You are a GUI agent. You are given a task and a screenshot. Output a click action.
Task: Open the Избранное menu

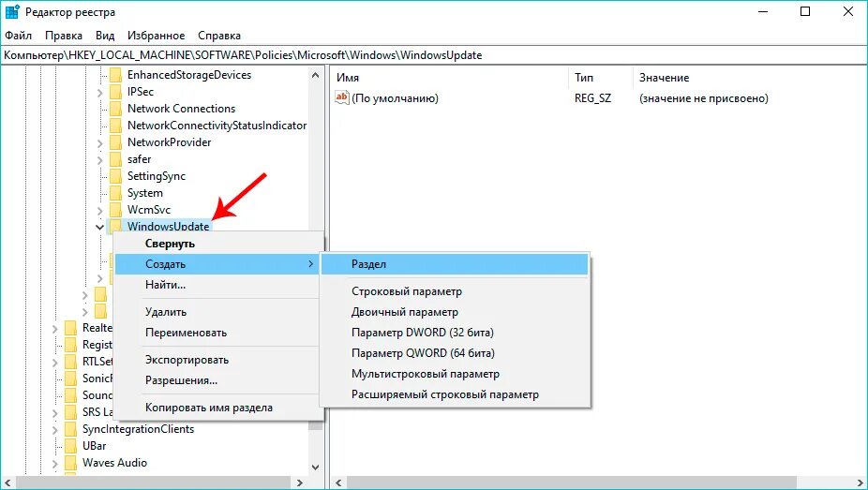point(157,36)
